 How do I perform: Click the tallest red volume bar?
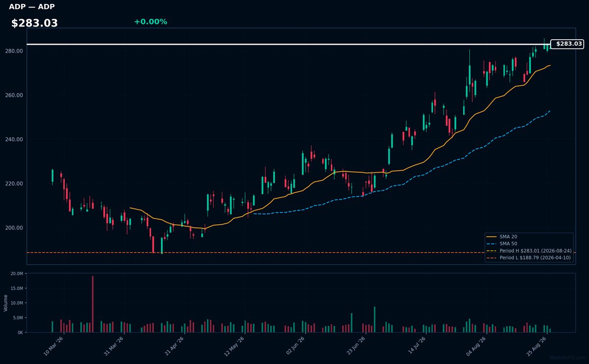point(92,304)
